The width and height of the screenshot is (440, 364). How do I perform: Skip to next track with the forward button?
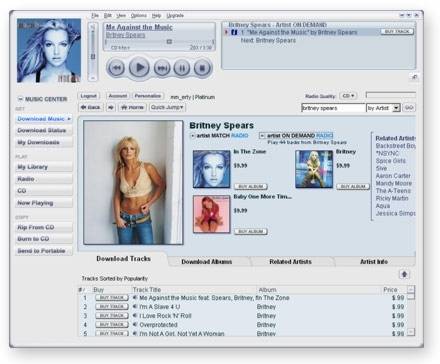pos(162,68)
